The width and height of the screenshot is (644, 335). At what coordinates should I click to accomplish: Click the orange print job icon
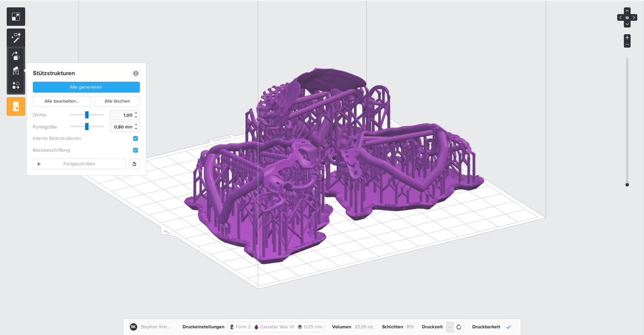click(16, 106)
